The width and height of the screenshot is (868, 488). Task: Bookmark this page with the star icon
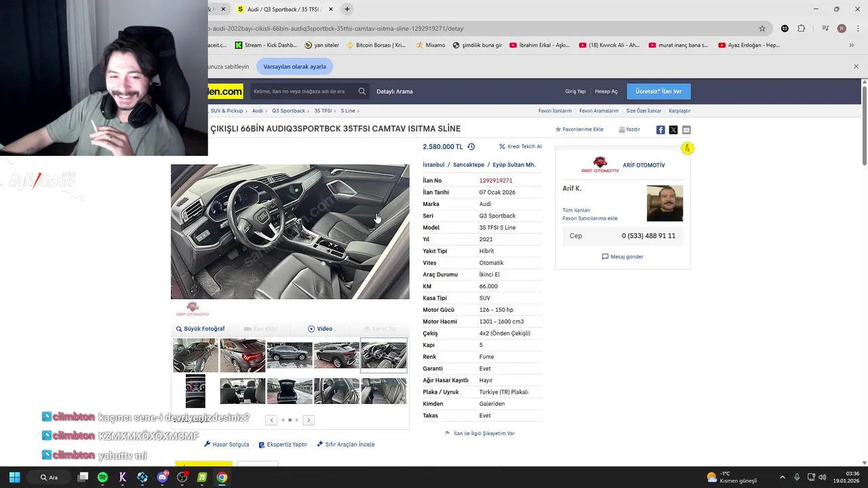[x=762, y=28]
